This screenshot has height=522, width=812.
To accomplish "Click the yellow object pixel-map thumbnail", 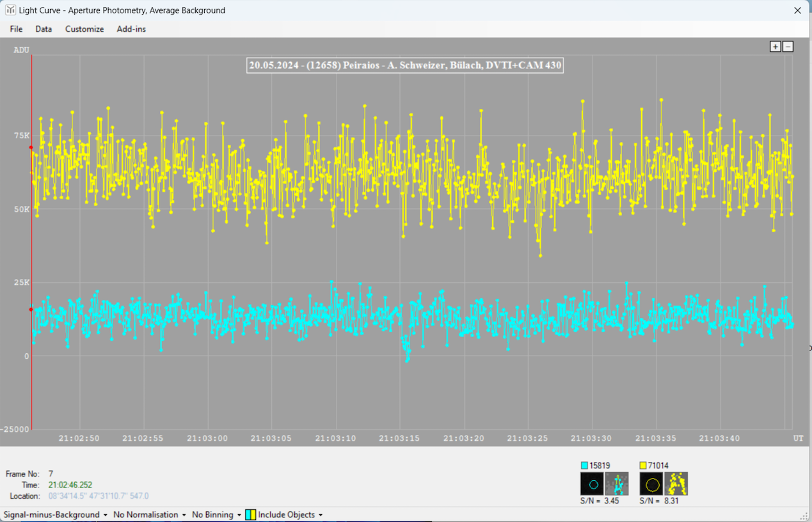I will pos(676,484).
